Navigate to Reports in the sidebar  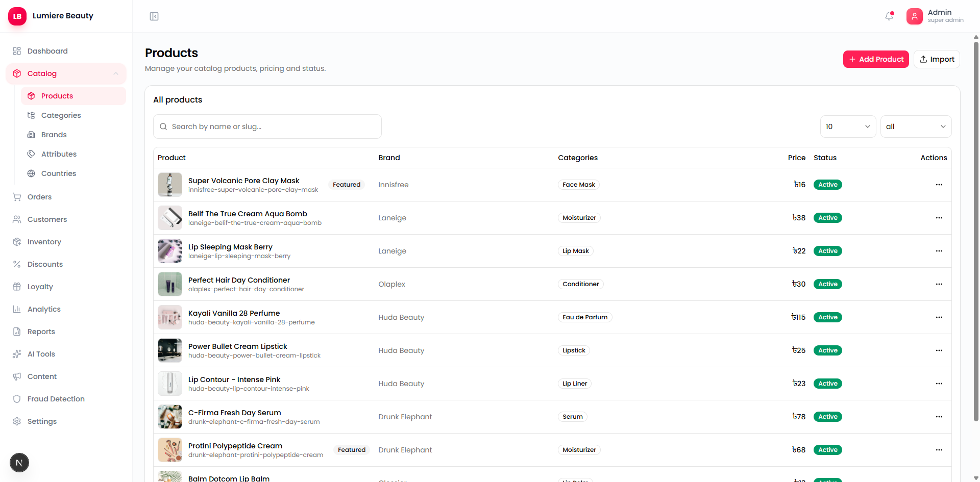[66, 332]
